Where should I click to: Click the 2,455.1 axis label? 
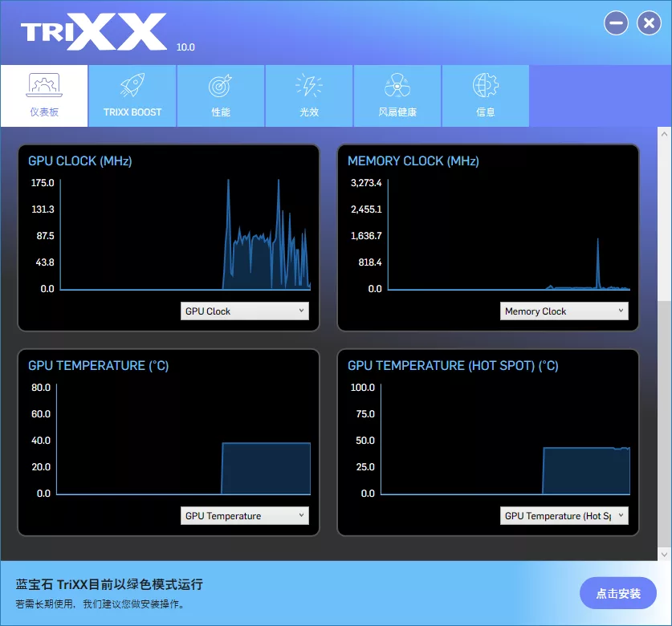(366, 209)
